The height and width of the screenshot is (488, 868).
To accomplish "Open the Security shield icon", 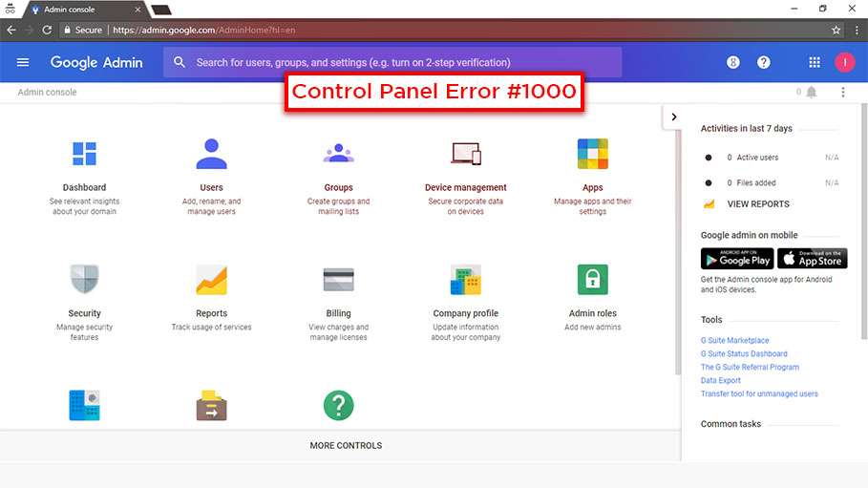I will coord(84,279).
